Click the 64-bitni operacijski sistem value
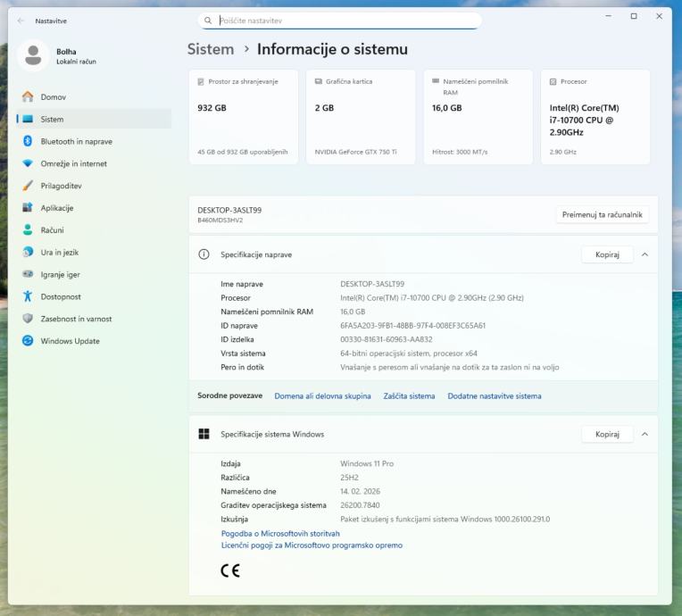The width and height of the screenshot is (682, 616). tap(409, 354)
